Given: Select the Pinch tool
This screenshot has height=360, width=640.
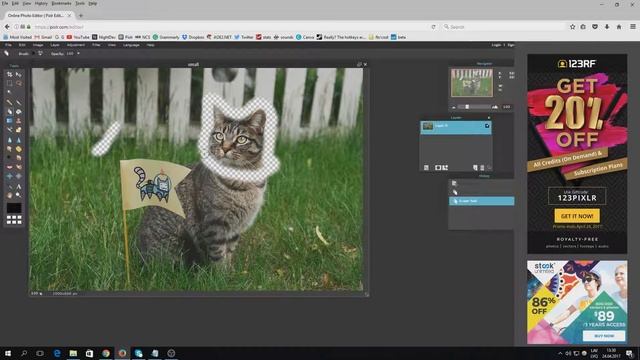Looking at the screenshot, I should click(18, 176).
